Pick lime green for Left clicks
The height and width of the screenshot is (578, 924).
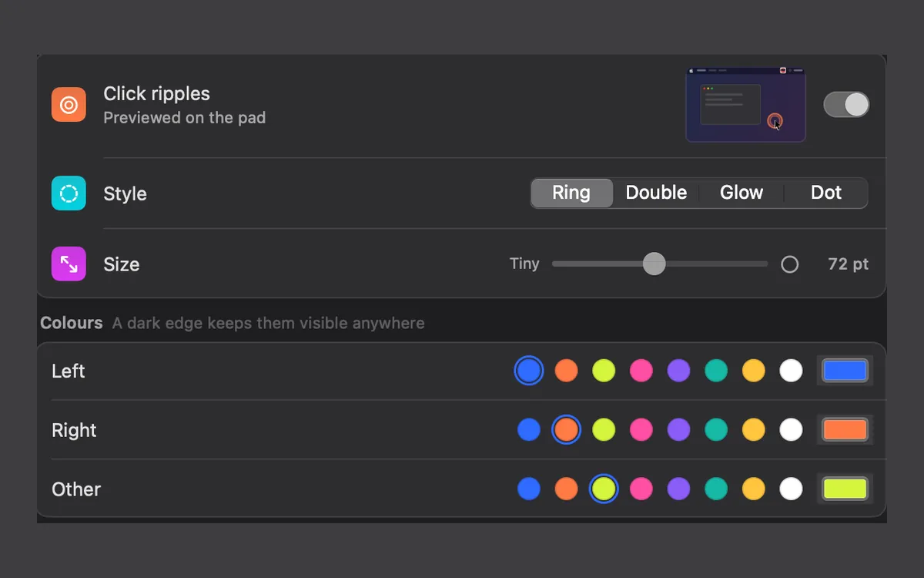tap(604, 371)
